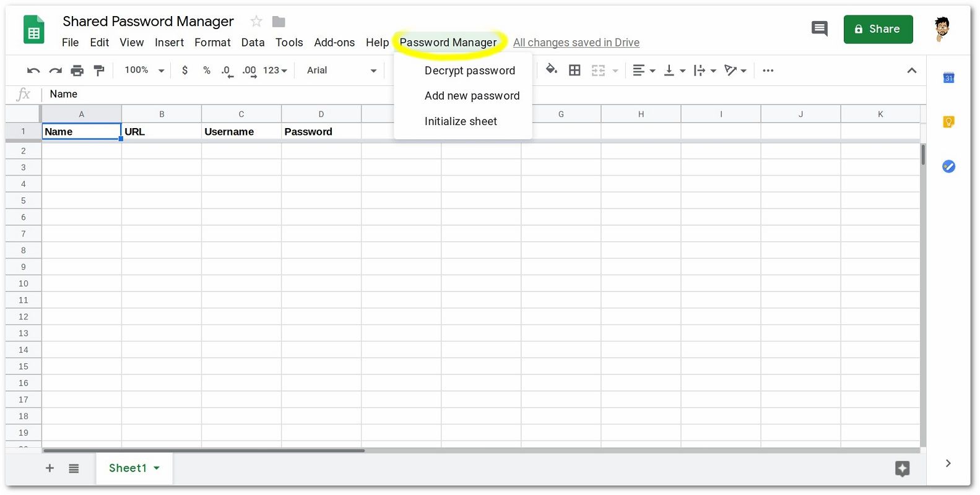This screenshot has height=495, width=980.
Task: Open Google Keep side panel
Action: [x=948, y=122]
